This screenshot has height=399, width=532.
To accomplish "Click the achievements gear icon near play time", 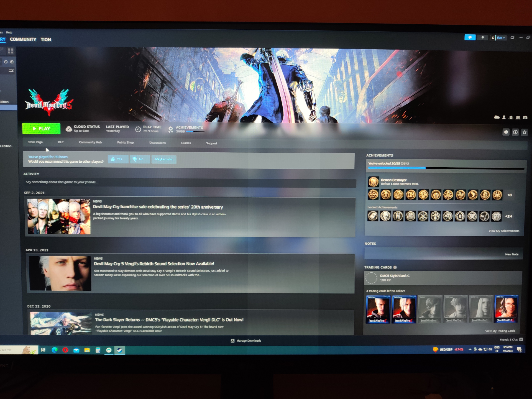I will [171, 129].
